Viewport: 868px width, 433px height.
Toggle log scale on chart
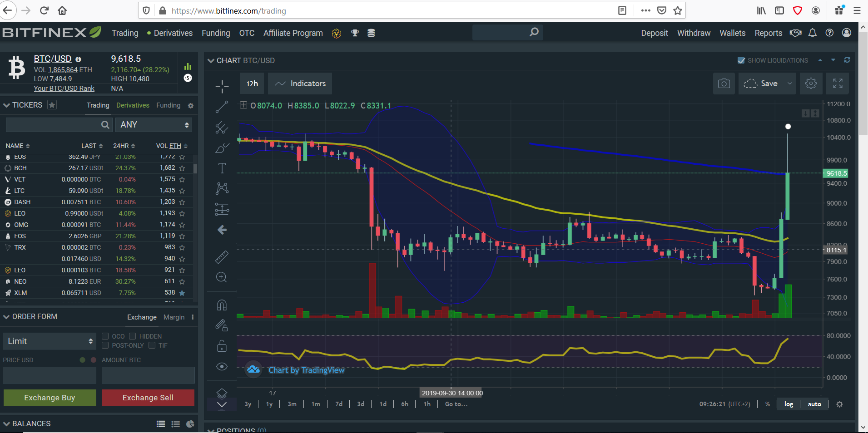click(789, 404)
